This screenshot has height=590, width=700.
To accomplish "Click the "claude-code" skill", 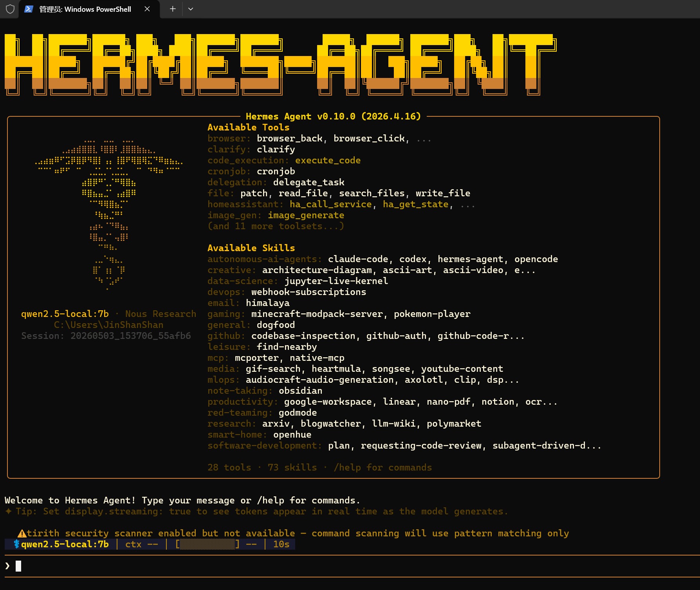I will pos(358,259).
